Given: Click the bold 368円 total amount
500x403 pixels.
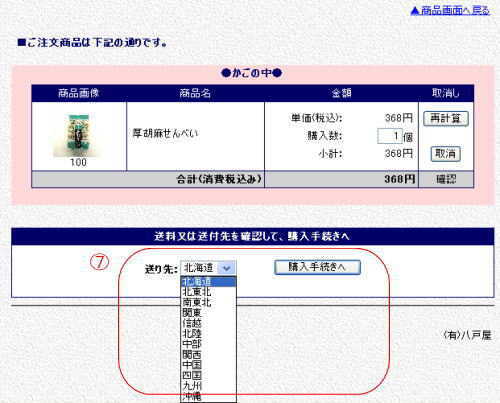Looking at the screenshot, I should point(400,179).
